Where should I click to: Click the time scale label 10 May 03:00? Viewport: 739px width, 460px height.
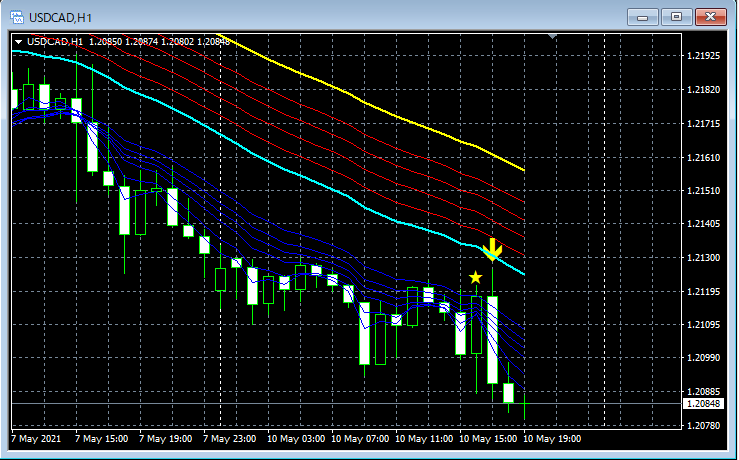click(296, 439)
